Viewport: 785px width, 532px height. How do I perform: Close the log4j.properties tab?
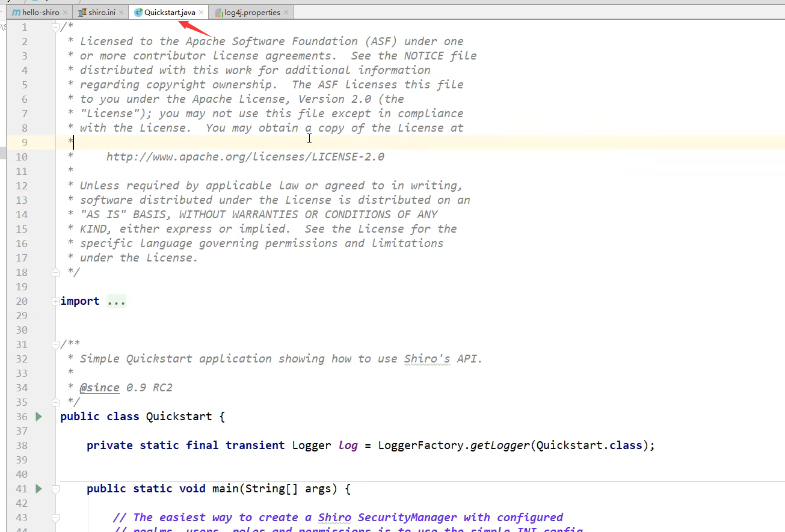[286, 13]
